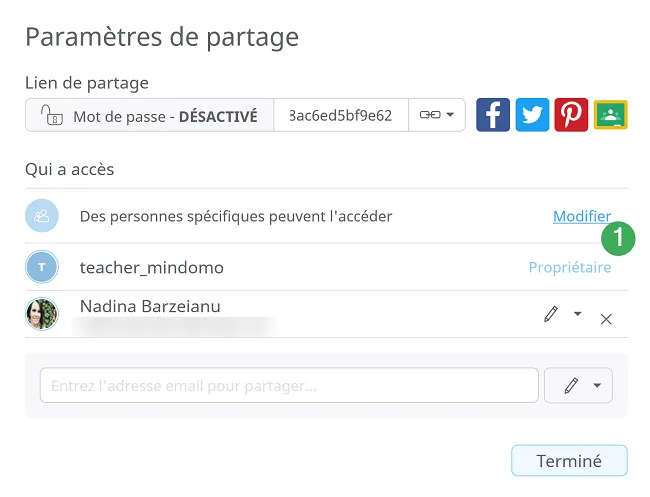Click the Modifier access link

coord(582,216)
